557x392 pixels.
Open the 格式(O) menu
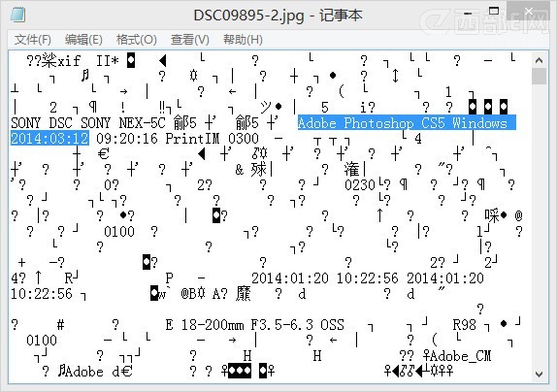pos(137,40)
